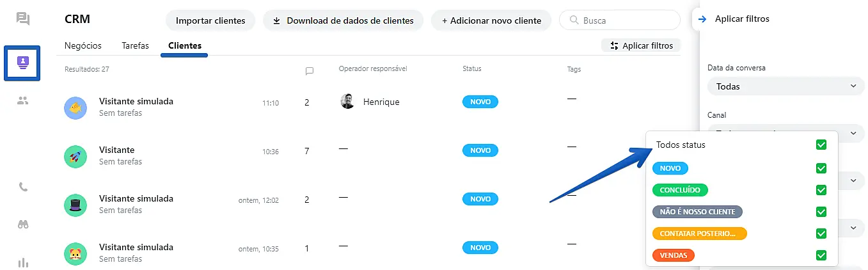Expand the Canal dropdown chevron
The width and height of the screenshot is (868, 270).
853,134
